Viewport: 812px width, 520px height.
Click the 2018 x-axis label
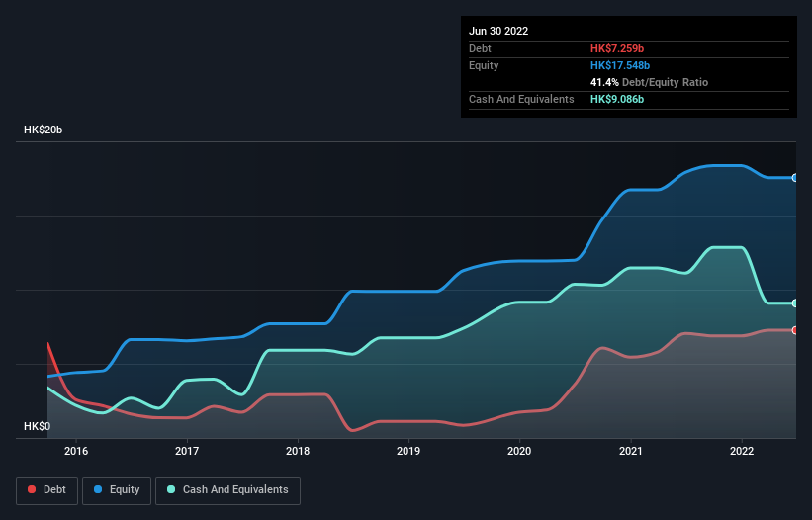(298, 451)
